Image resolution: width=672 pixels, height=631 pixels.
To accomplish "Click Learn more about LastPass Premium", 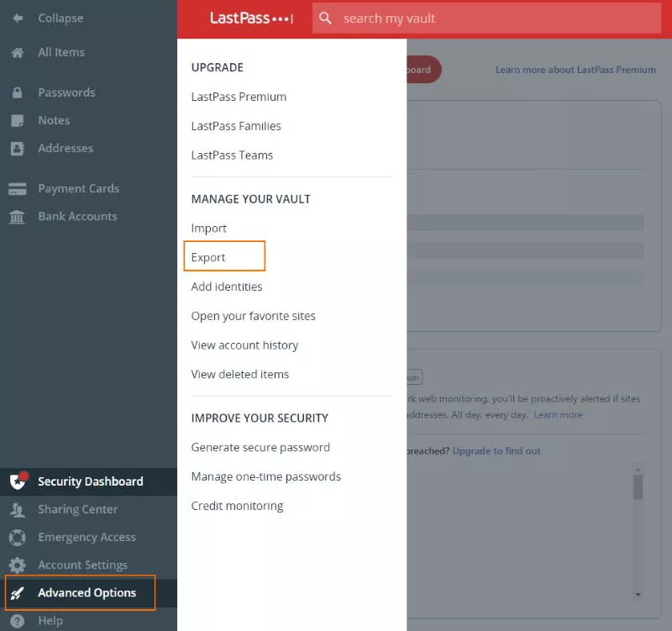I will [x=575, y=70].
